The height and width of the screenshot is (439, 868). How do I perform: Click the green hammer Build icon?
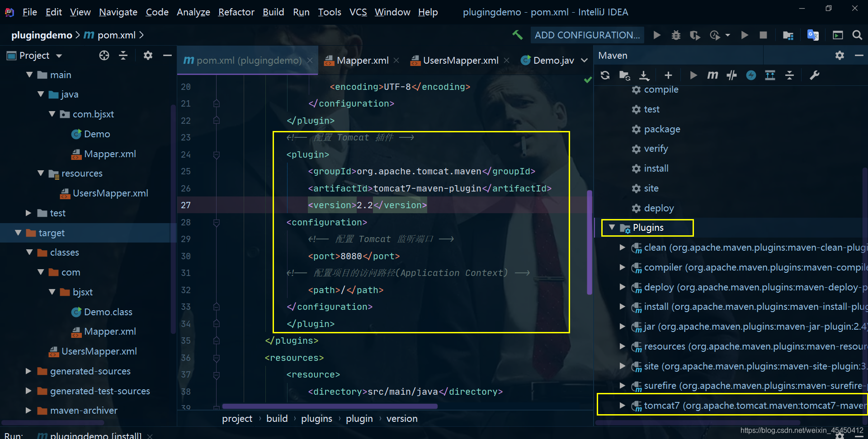tap(517, 35)
